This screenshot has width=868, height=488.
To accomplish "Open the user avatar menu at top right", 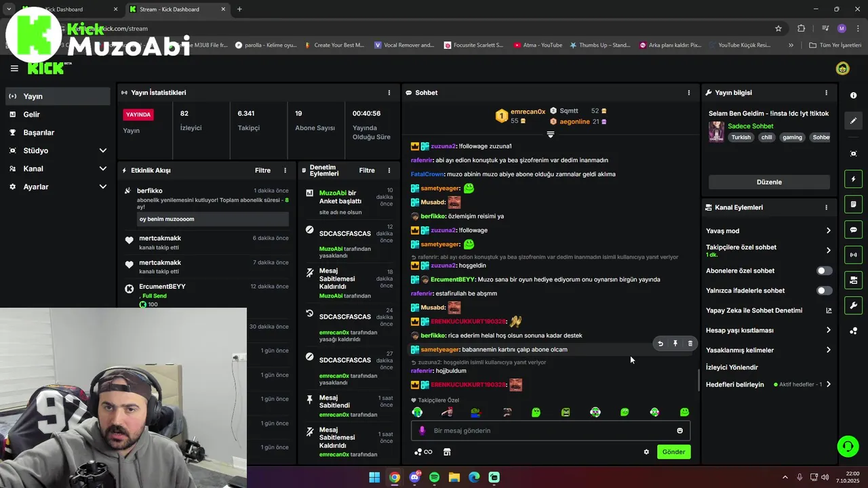I will (842, 68).
